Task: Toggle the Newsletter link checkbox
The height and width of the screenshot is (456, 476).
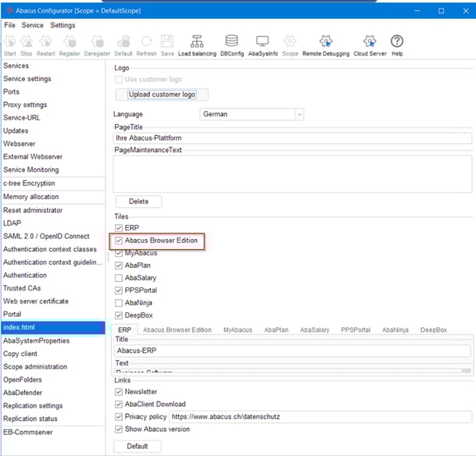Action: (119, 392)
